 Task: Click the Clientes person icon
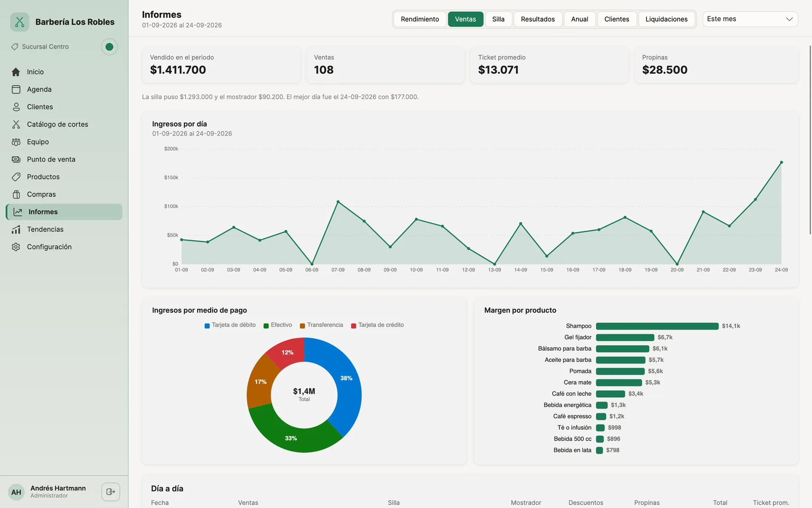coord(16,107)
